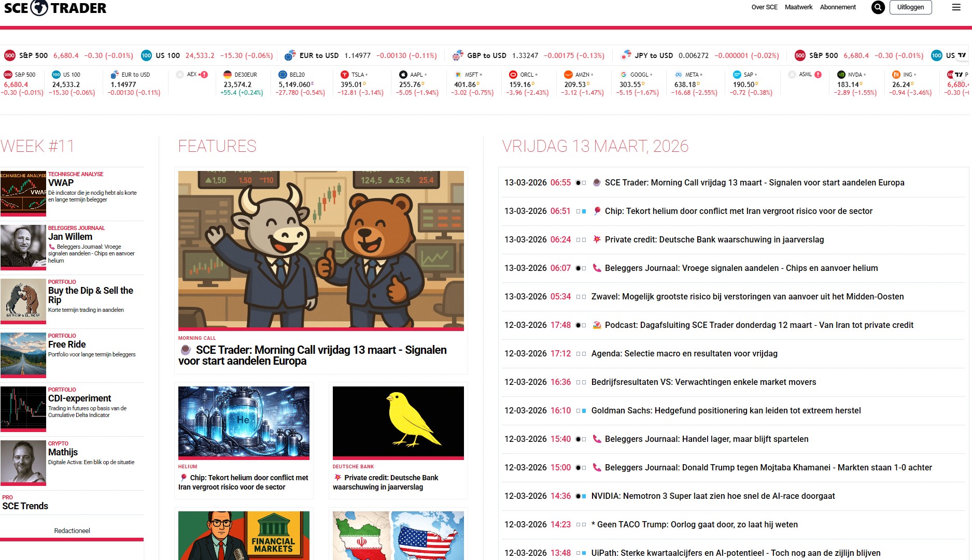This screenshot has width=972, height=560.
Task: Open the hamburger menu in the header
Action: tap(956, 7)
